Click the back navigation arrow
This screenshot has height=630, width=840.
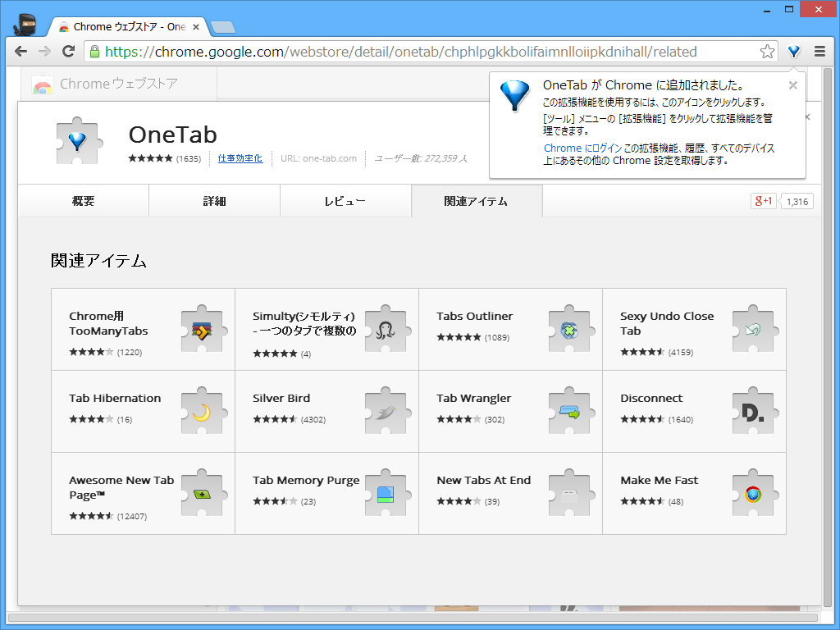21,51
